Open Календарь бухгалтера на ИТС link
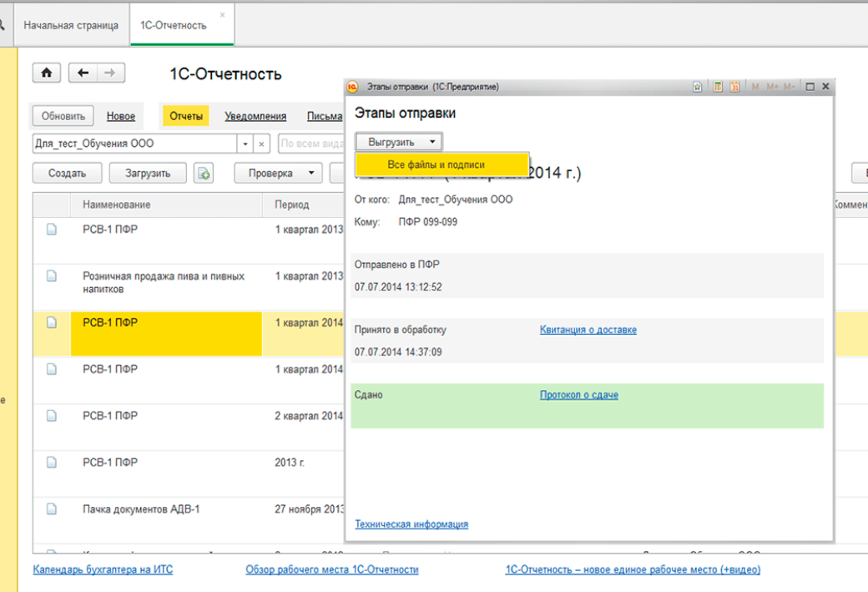This screenshot has height=592, width=868. click(x=103, y=569)
